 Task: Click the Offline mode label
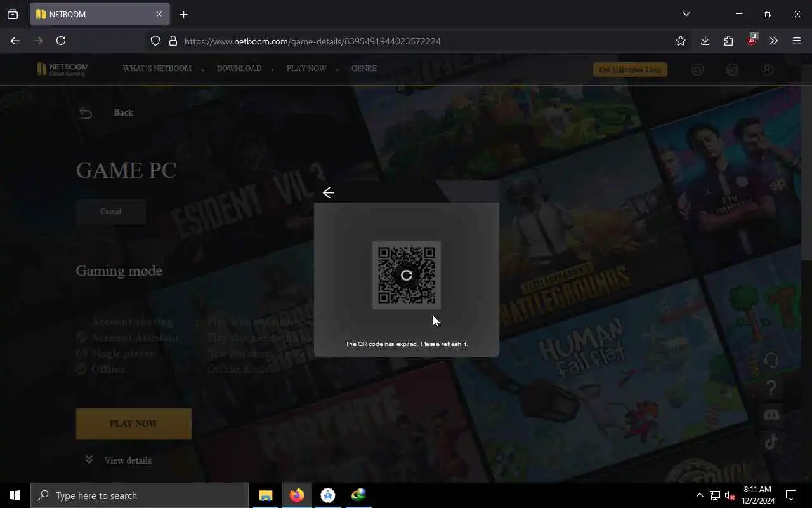108,369
